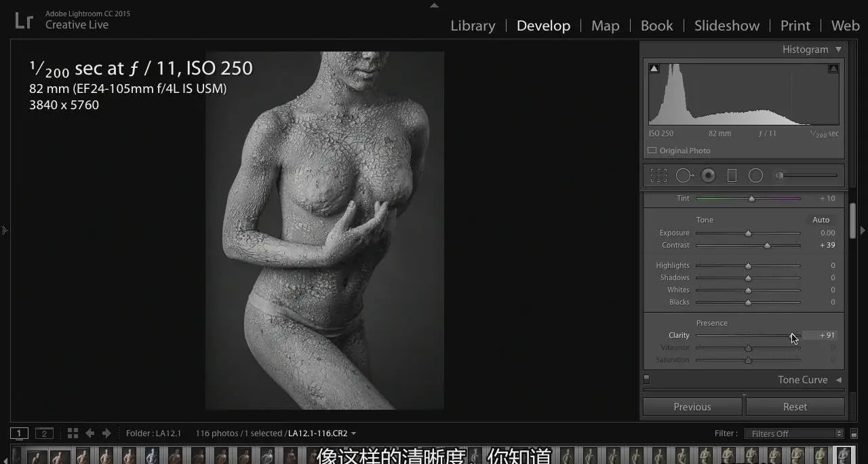
Task: Toggle shadow clipping indicator in histogram
Action: (654, 69)
